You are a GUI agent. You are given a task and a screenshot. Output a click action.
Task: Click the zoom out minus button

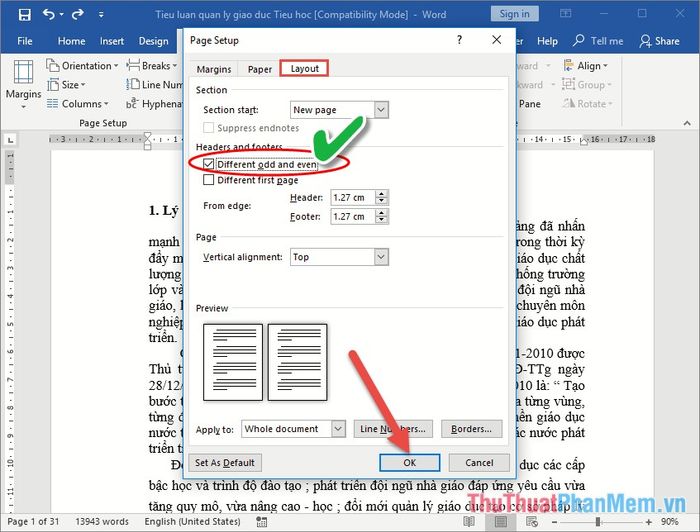click(x=554, y=521)
